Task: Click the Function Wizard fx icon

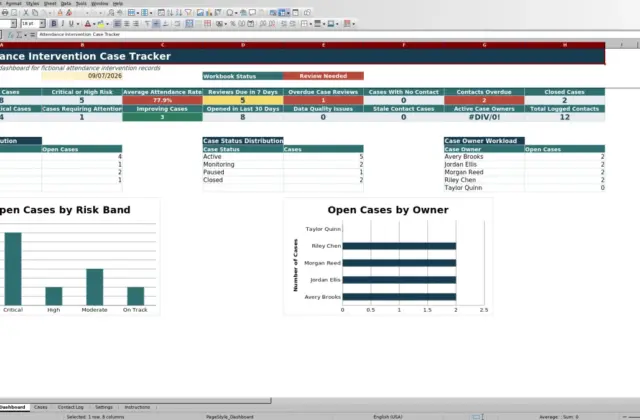Action: point(11,35)
